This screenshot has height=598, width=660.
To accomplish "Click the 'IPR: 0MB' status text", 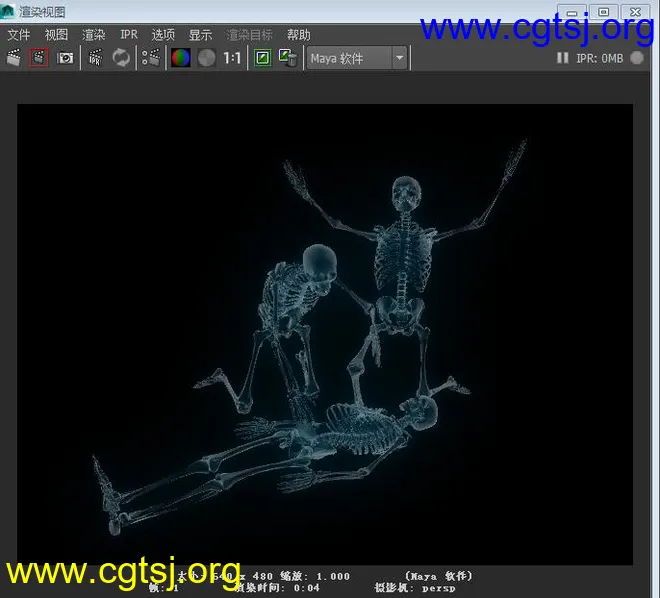I will tap(599, 58).
